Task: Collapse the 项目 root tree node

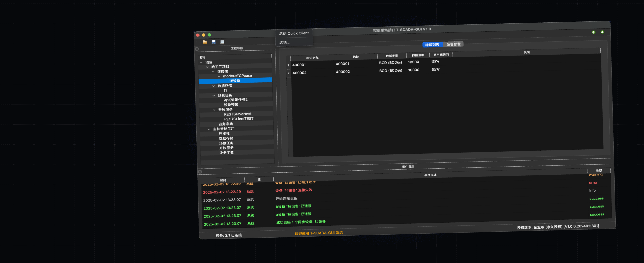Action: tap(201, 63)
